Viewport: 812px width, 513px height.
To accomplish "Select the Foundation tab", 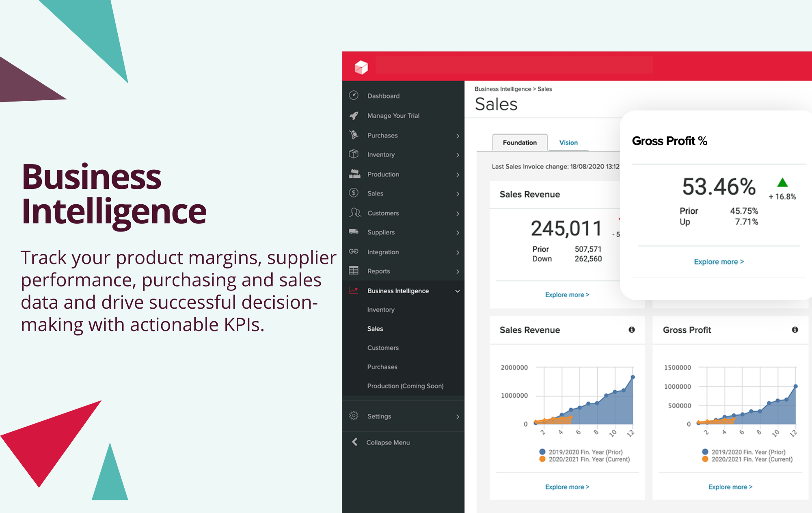I will point(518,142).
